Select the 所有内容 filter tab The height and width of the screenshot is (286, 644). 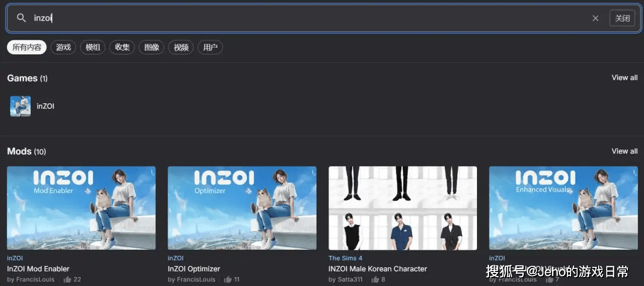click(x=27, y=47)
